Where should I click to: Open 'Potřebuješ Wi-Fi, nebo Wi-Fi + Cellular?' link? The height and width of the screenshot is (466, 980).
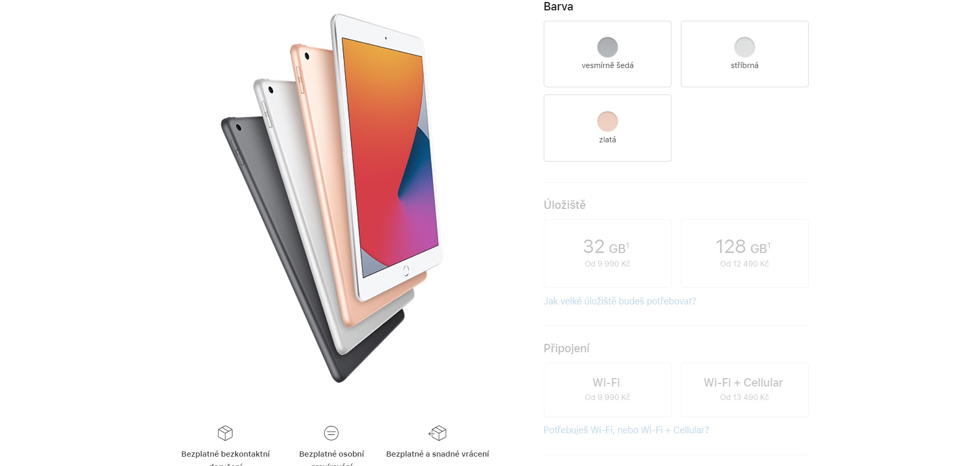626,430
